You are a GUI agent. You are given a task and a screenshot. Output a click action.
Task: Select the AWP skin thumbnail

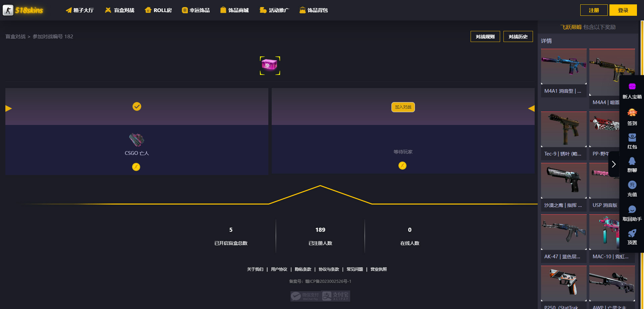point(612,283)
